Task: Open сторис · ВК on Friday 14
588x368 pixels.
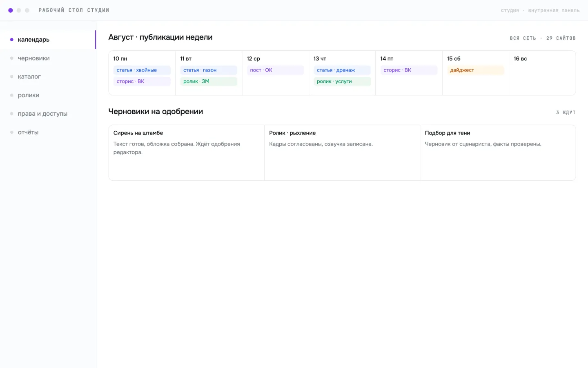Action: (x=409, y=70)
